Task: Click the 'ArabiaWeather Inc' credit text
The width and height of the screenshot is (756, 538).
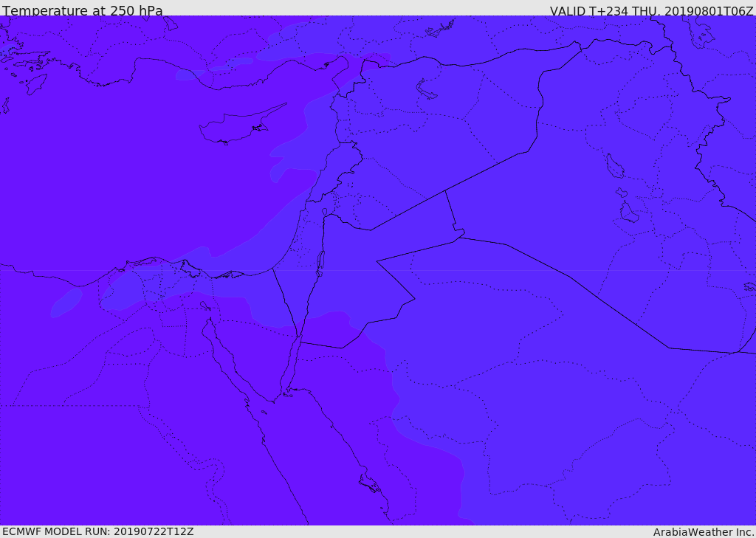Action: (704, 532)
